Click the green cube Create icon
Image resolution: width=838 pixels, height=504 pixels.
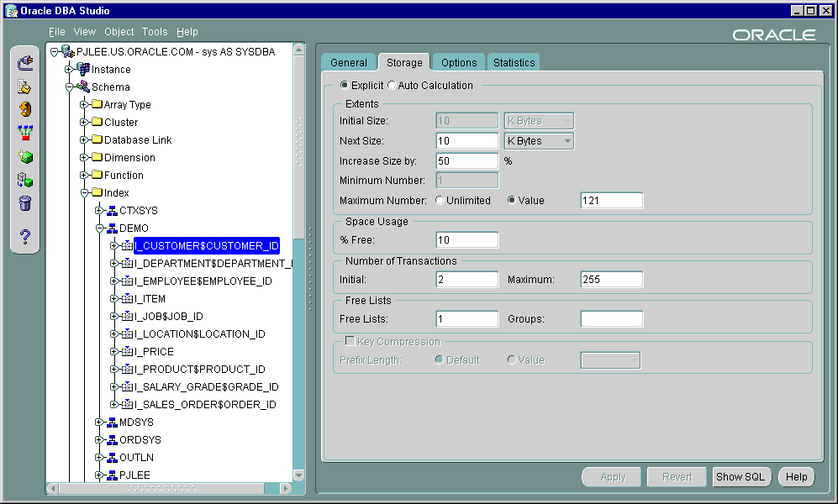(25, 156)
